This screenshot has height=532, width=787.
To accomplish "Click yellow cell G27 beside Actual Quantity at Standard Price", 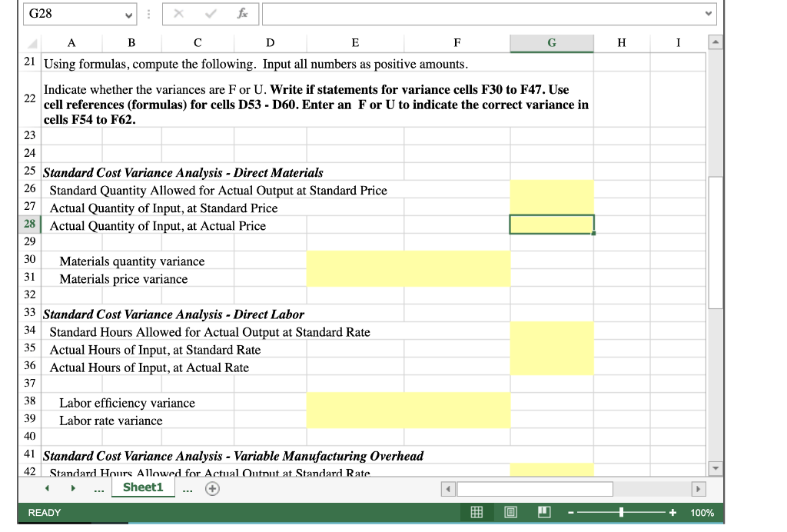I will [x=552, y=207].
